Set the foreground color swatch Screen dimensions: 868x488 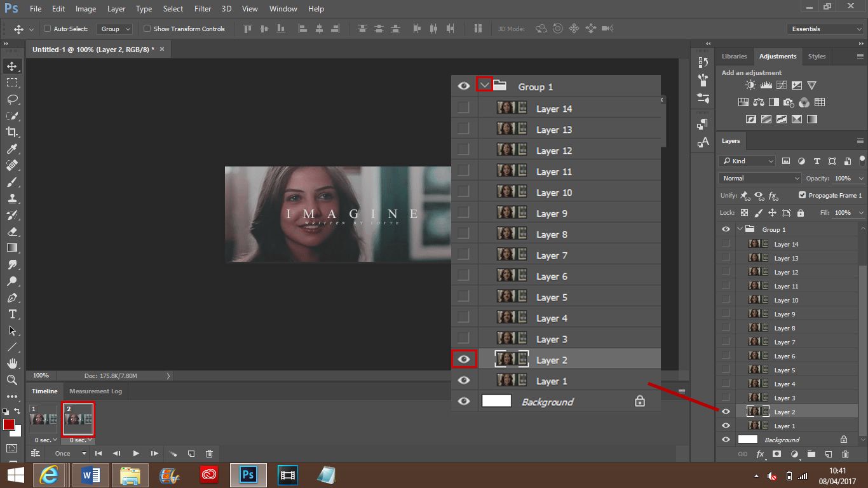click(8, 424)
